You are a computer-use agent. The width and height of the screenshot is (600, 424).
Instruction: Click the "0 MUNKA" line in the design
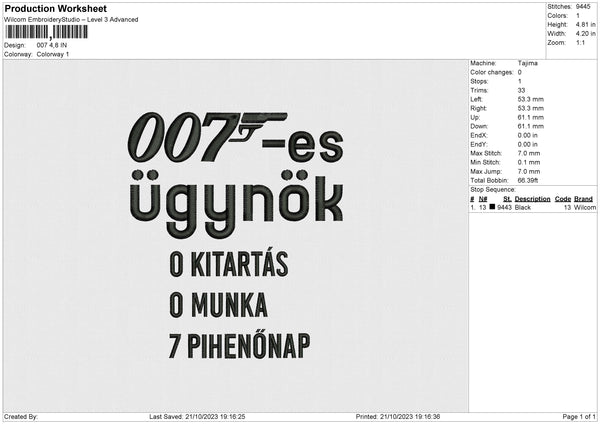tap(219, 304)
